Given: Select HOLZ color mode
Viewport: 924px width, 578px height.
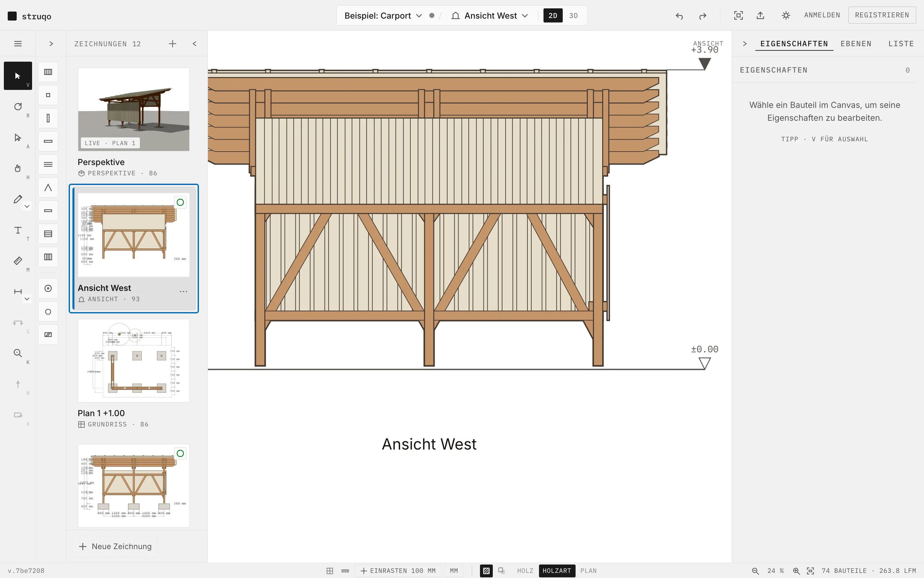Looking at the screenshot, I should coord(525,571).
